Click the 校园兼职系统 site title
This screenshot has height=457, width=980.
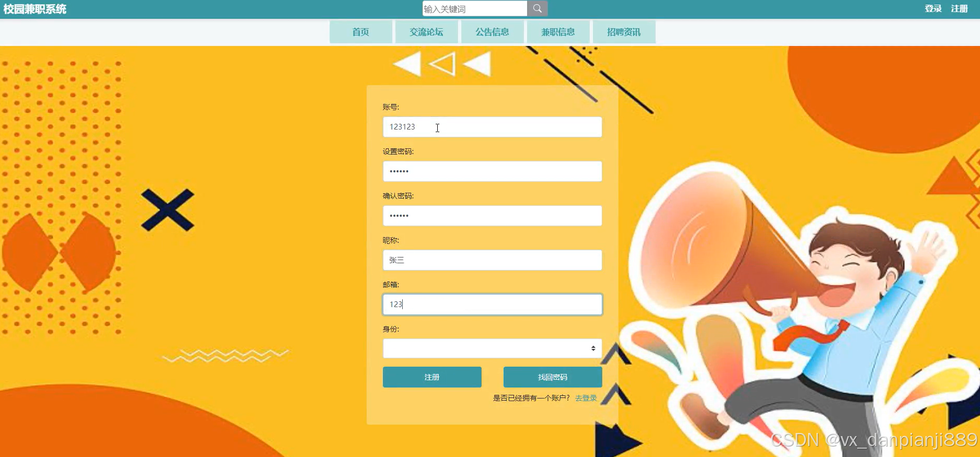(35, 9)
